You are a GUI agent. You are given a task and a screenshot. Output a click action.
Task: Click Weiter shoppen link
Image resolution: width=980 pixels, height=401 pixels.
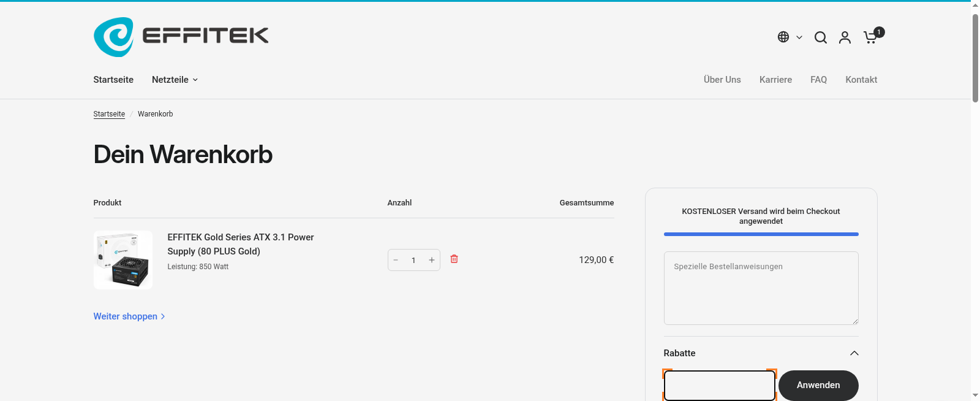point(129,316)
